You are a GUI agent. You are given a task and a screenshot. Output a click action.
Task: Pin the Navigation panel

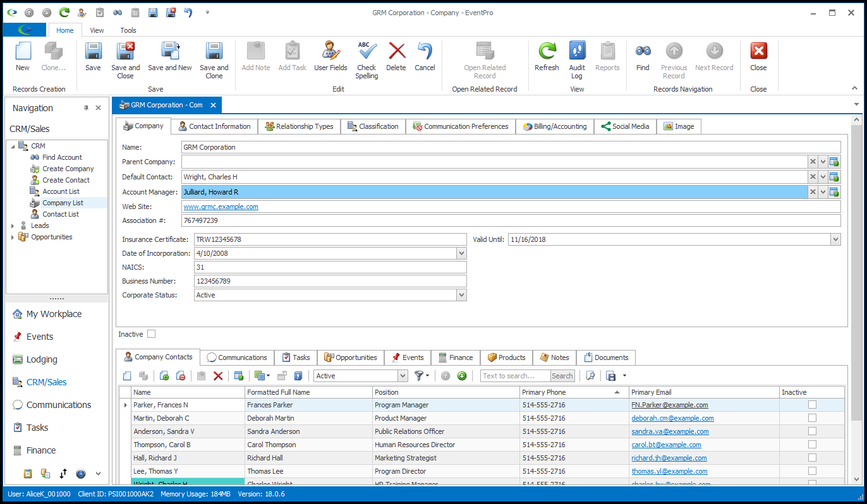pos(87,108)
